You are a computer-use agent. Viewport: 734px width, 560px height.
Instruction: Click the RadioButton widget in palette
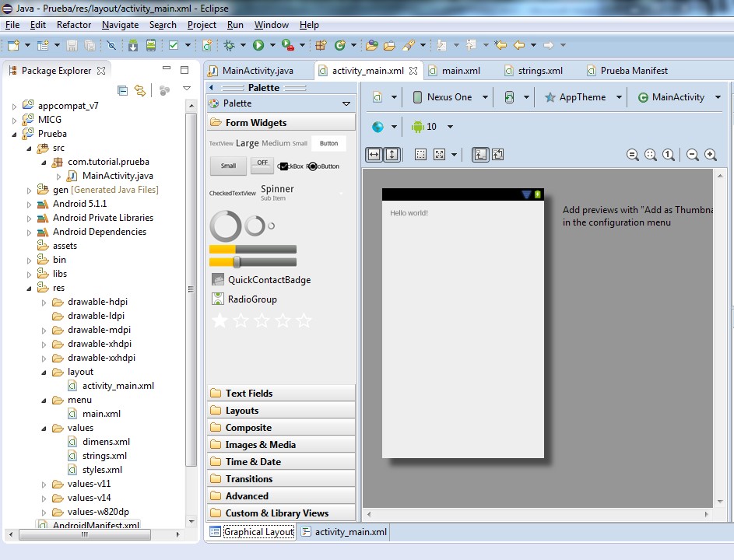[323, 166]
